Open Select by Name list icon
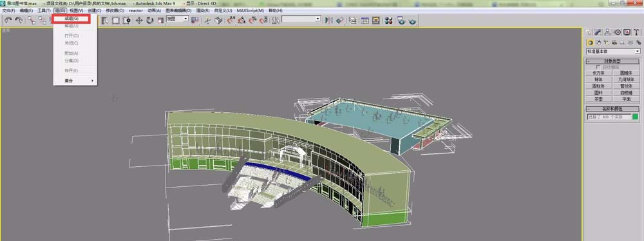Image resolution: width=644 pixels, height=241 pixels. coord(105,20)
